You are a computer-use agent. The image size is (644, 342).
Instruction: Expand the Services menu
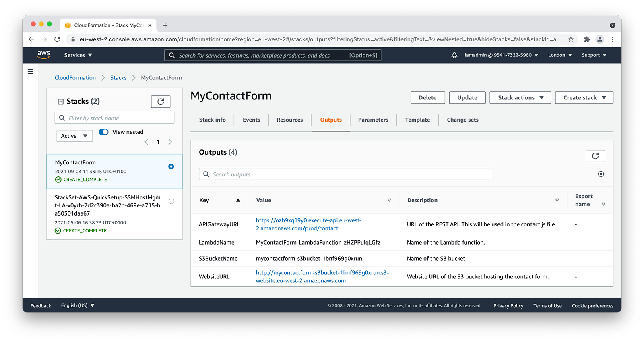78,55
